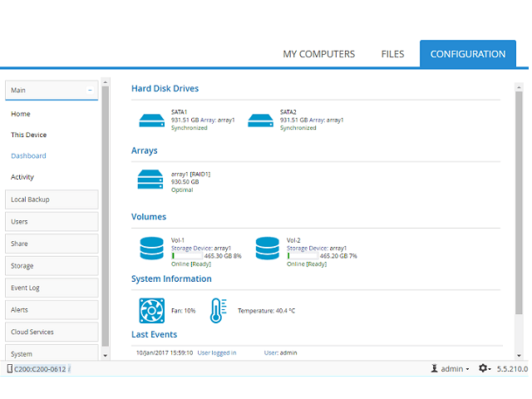Click the Arrays heading link

tap(144, 150)
